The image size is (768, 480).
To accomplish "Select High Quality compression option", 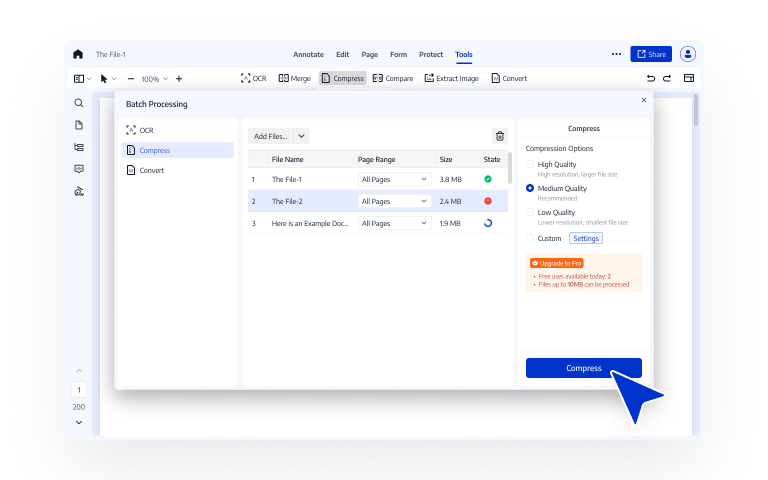I will 529,165.
